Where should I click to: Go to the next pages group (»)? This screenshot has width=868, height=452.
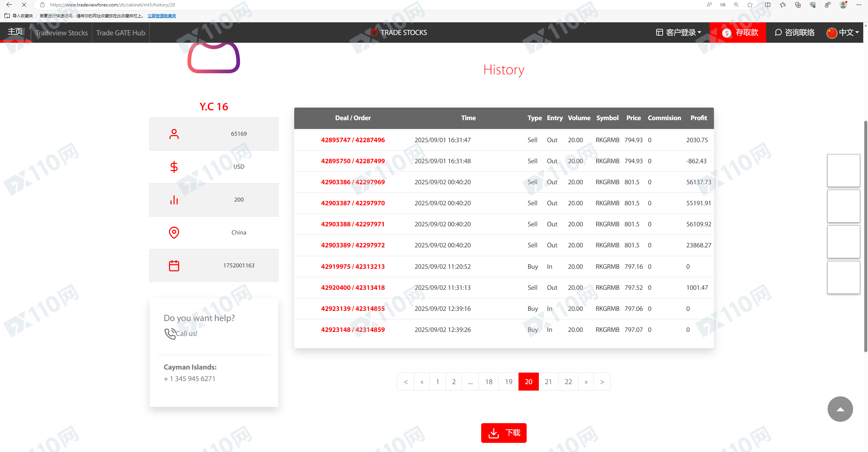[x=586, y=382]
